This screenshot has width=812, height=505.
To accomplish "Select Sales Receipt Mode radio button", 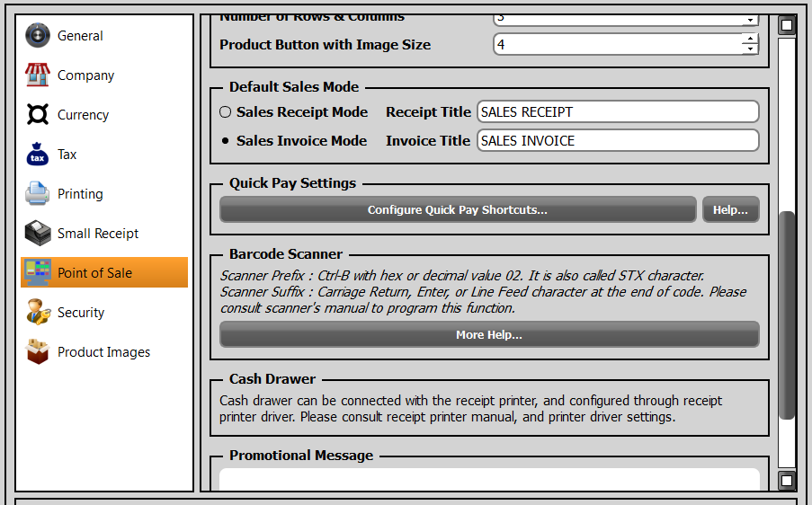I will (226, 112).
